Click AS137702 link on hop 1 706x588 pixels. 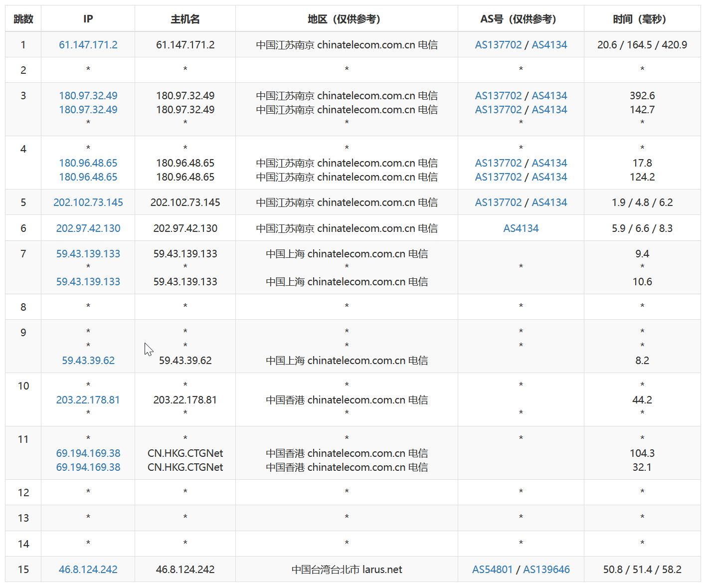click(498, 44)
